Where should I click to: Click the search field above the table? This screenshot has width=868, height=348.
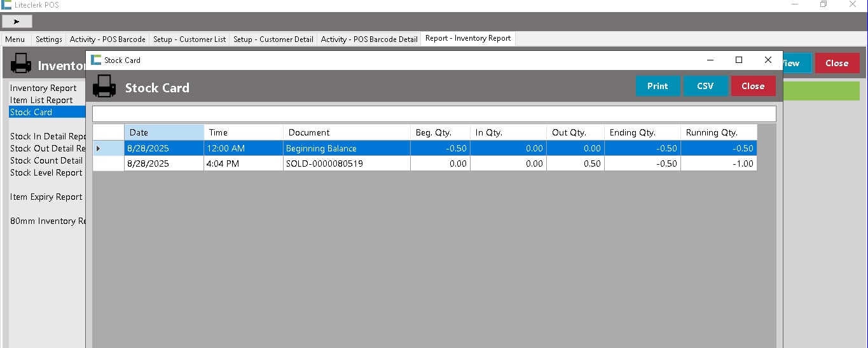(x=434, y=114)
